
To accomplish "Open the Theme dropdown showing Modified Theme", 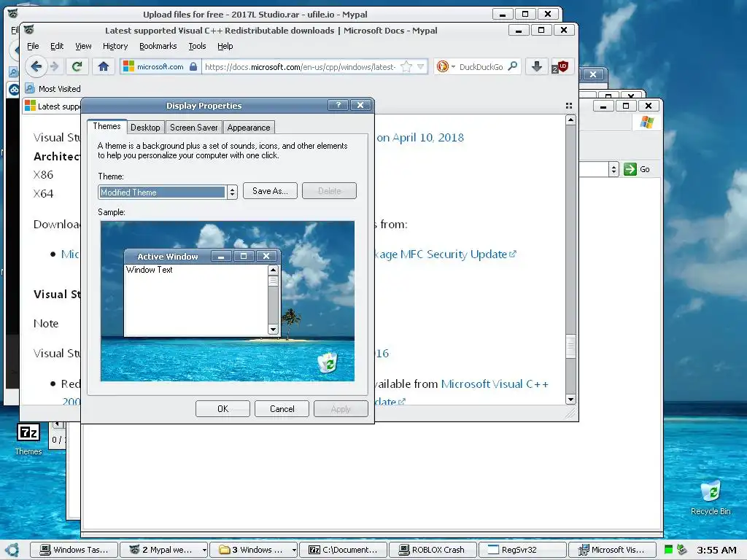I will (x=168, y=192).
